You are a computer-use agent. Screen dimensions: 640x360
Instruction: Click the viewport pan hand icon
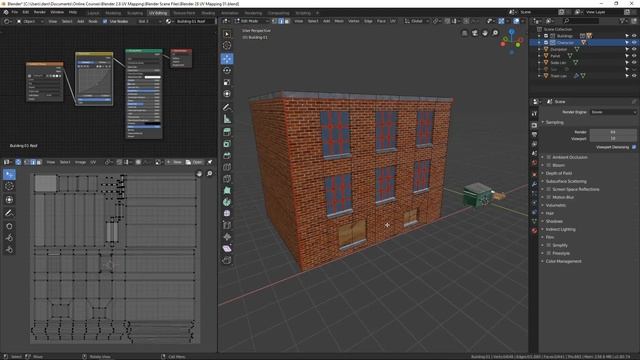point(485,33)
